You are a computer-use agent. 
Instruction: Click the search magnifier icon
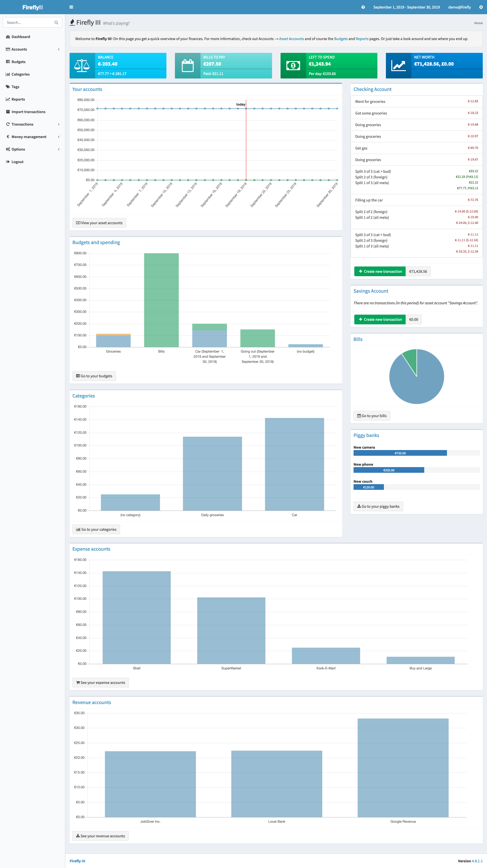[56, 22]
